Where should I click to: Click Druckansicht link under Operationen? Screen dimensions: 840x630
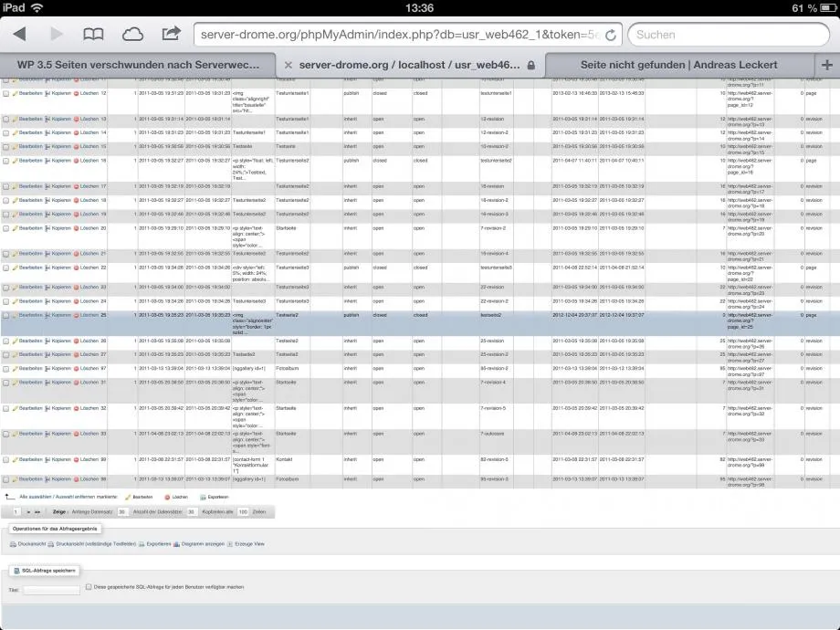32,544
